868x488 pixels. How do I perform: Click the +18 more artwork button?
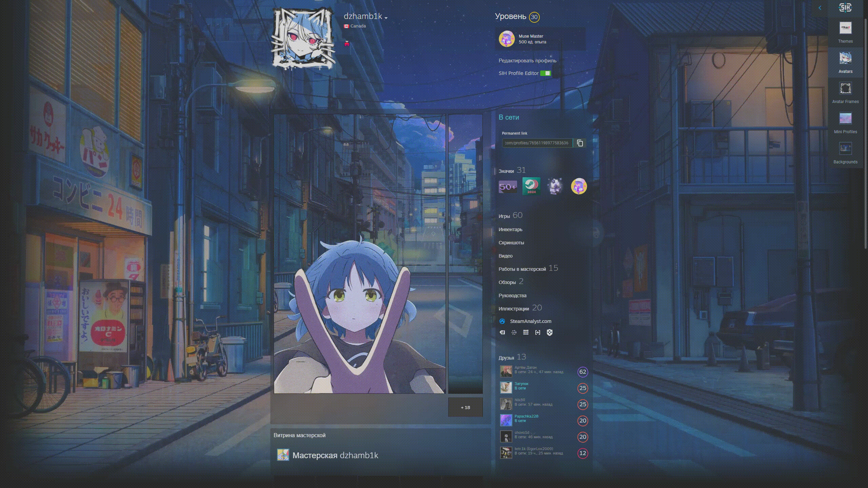(x=466, y=407)
